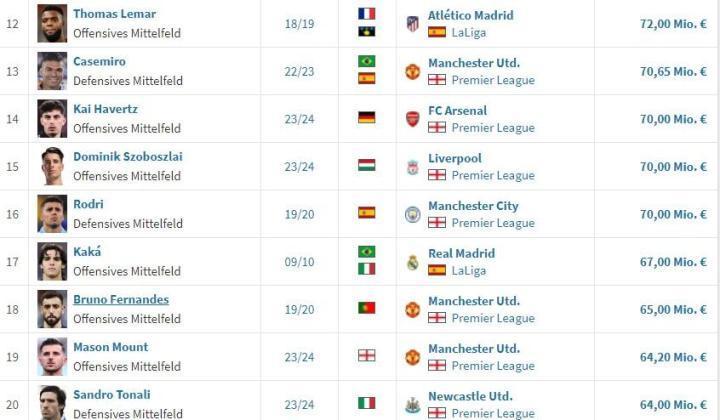Click the Hungarian flag beside Szoboszlai

pos(367,166)
